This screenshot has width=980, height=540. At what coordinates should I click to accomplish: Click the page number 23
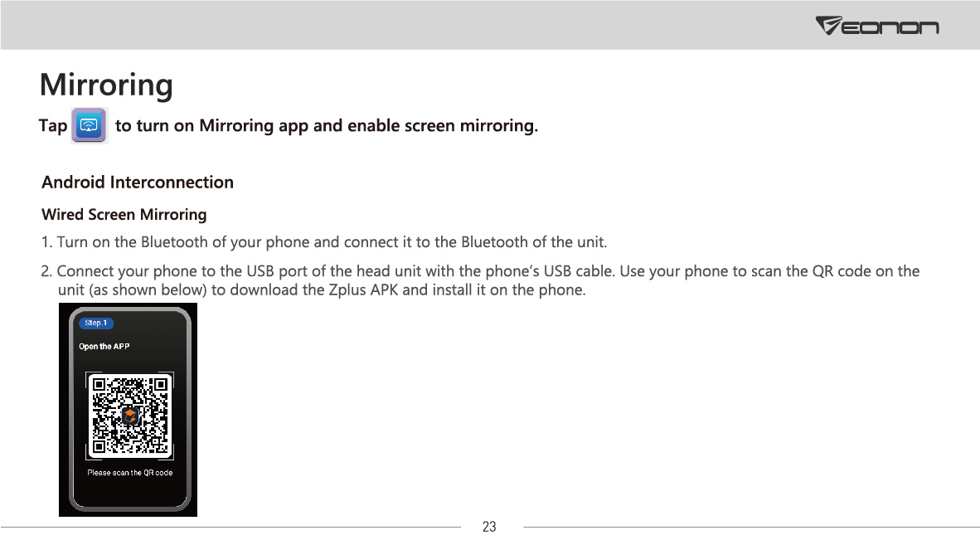tap(489, 527)
